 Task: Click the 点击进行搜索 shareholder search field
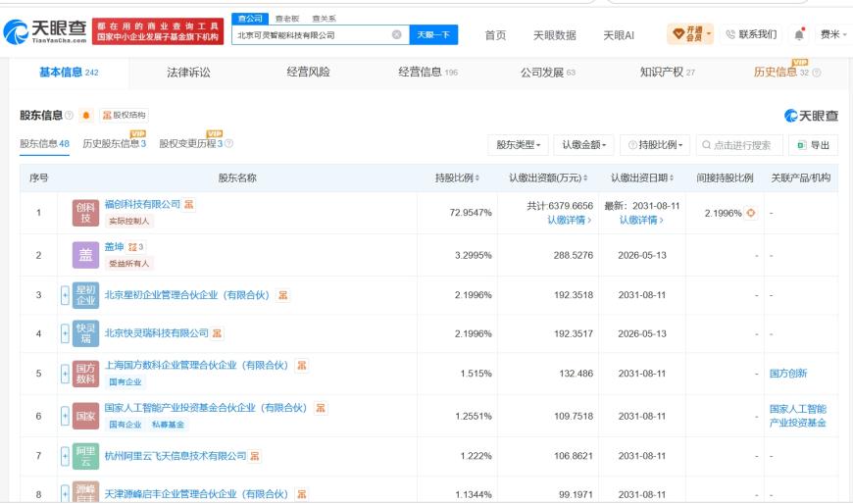[739, 145]
